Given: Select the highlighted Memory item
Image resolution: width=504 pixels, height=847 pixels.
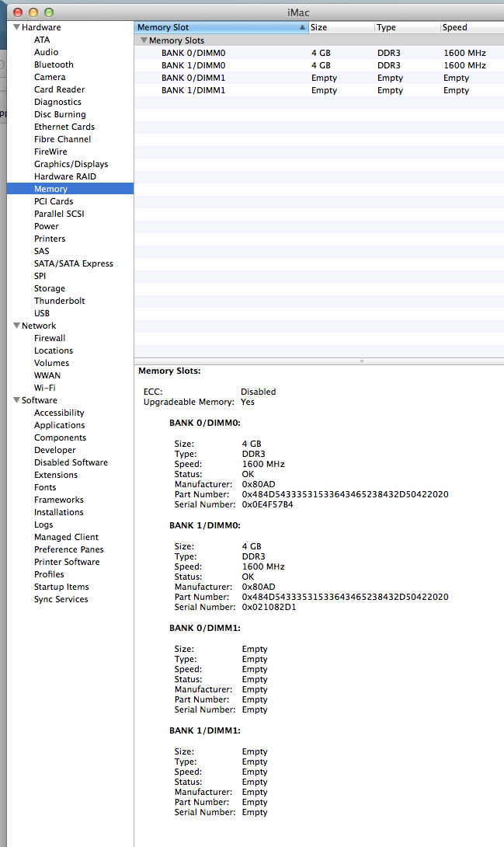Looking at the screenshot, I should point(70,189).
